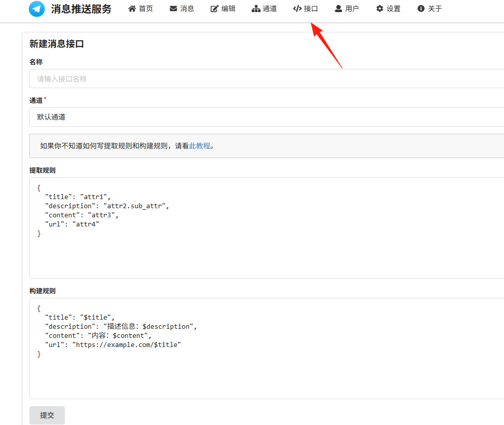Click the user silhouette icon
The width and height of the screenshot is (504, 425).
click(338, 9)
